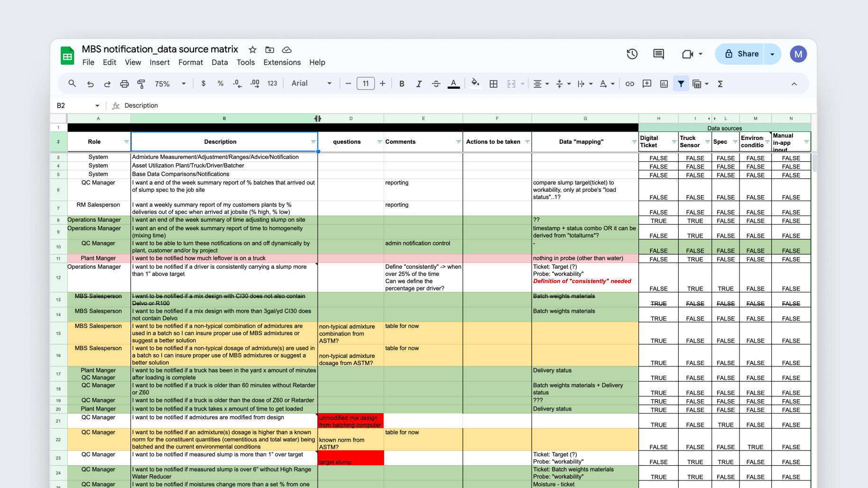Start a Meet call camera icon
Image resolution: width=868 pixels, height=488 pixels.
point(687,54)
